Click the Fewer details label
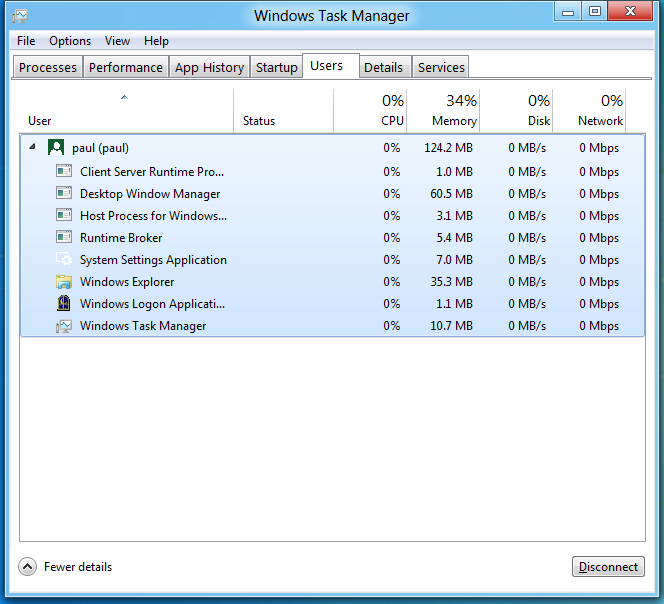664x604 pixels. coord(78,567)
